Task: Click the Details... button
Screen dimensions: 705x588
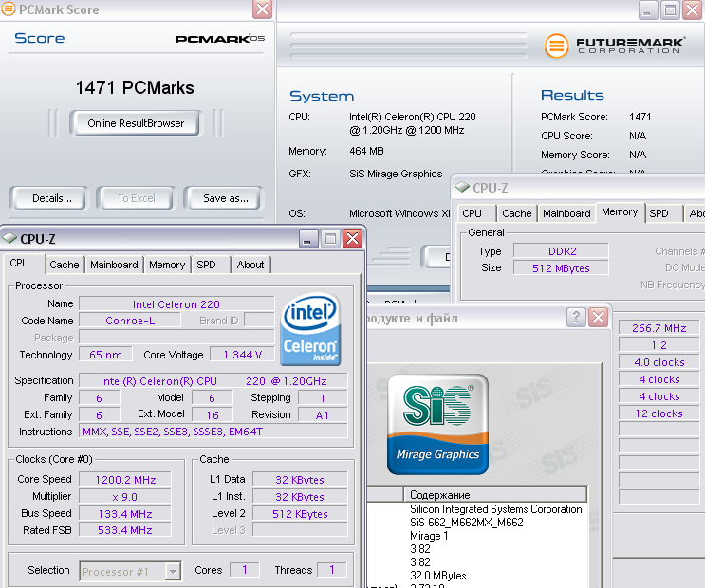Action: (48, 198)
